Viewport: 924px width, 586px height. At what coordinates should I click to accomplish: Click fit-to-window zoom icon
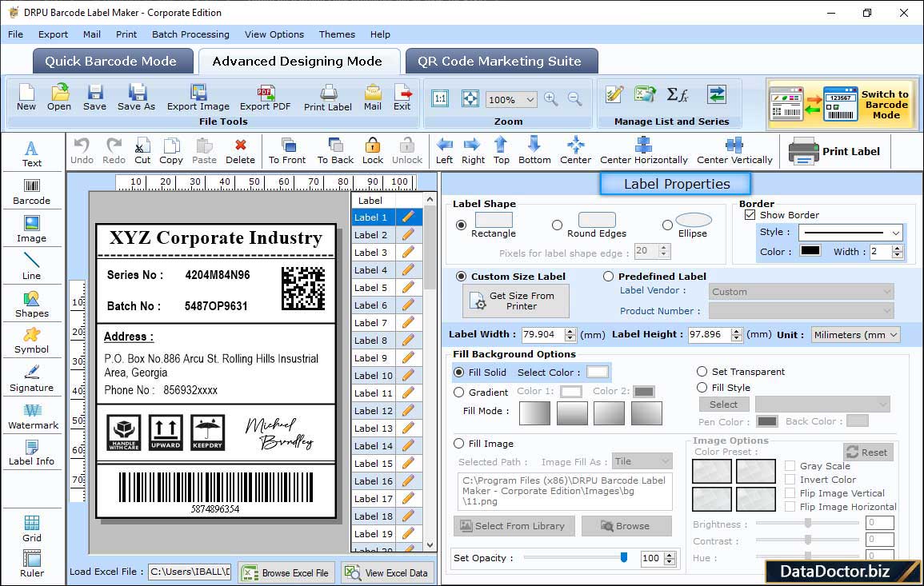click(470, 98)
